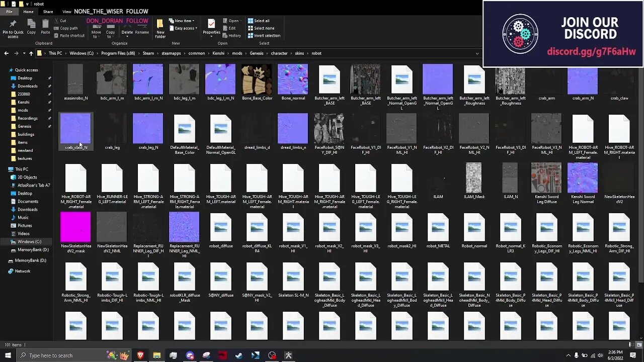Click Invert selection in the ribbon
The height and width of the screenshot is (362, 644).
tap(264, 36)
